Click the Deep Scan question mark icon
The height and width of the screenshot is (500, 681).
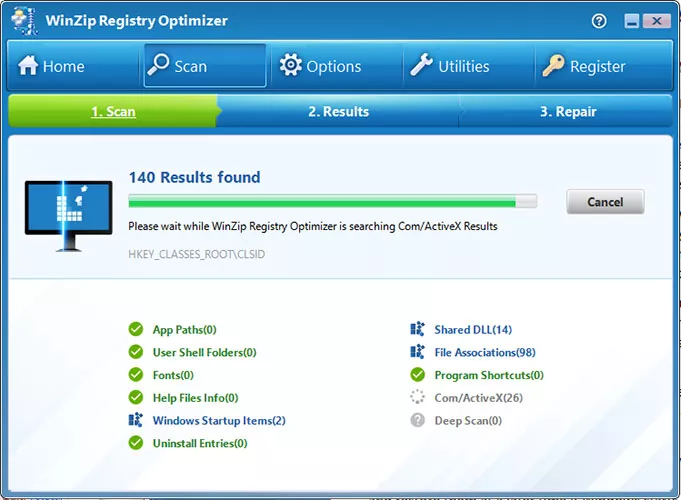[417, 420]
